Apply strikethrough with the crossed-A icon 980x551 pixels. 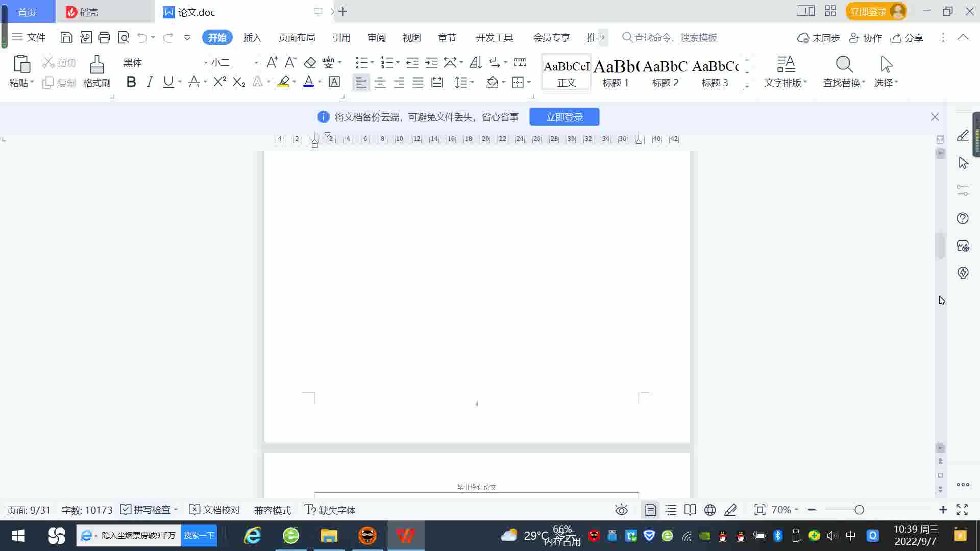[x=193, y=82]
